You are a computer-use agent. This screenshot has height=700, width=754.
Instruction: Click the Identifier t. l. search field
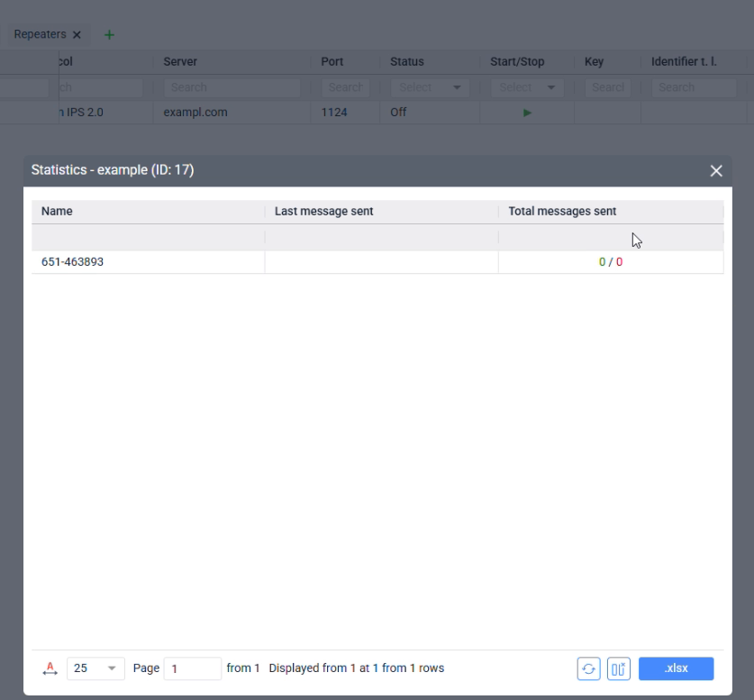694,87
